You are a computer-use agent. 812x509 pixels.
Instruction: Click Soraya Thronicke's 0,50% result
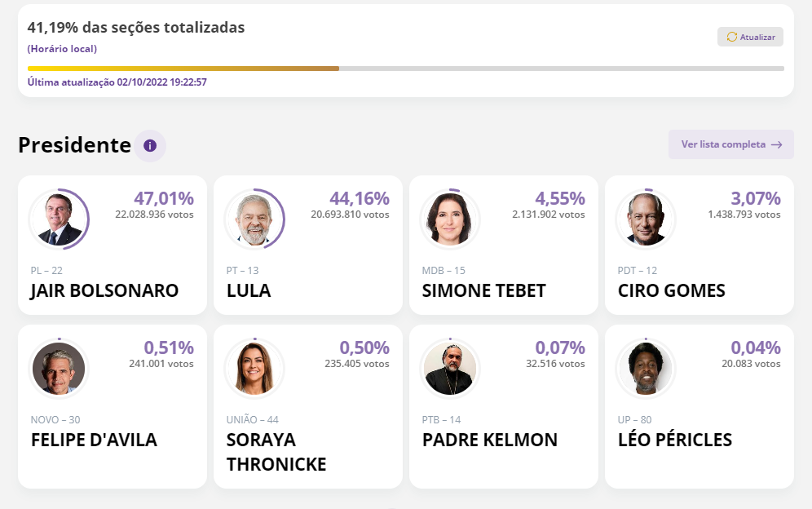pos(364,347)
